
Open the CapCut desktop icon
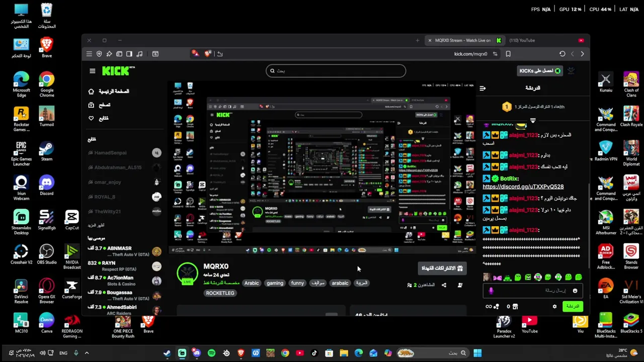click(72, 220)
